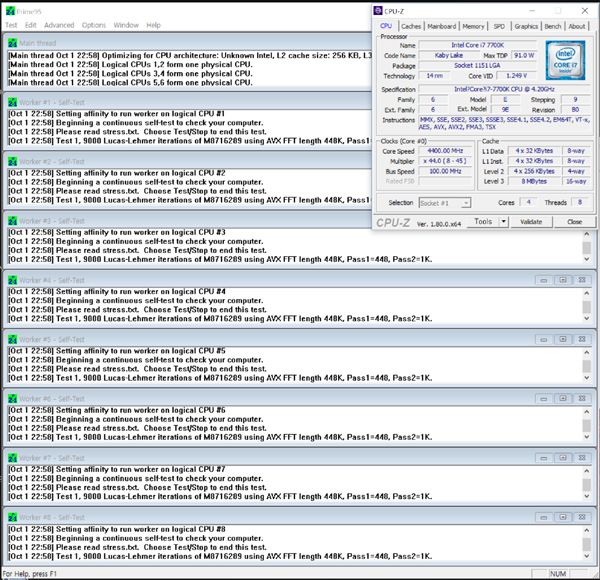Screen dimensions: 600x580
Task: Click scroll down arrow in Worker #4 window
Action: 587,318
